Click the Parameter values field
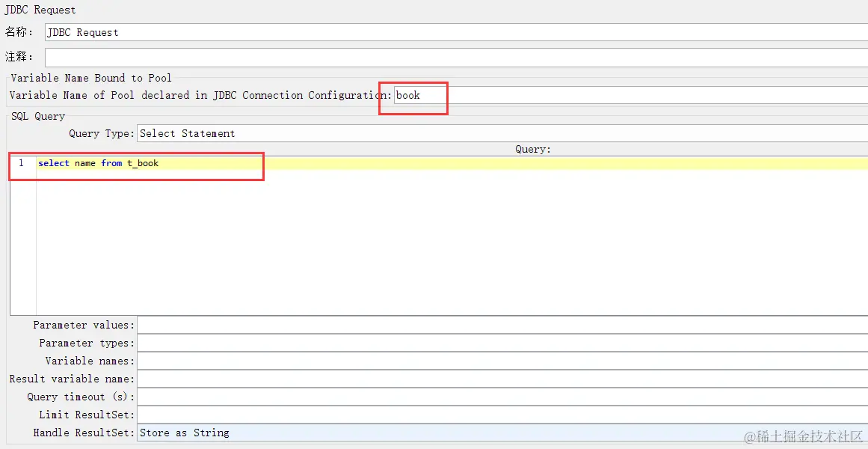 (x=502, y=325)
